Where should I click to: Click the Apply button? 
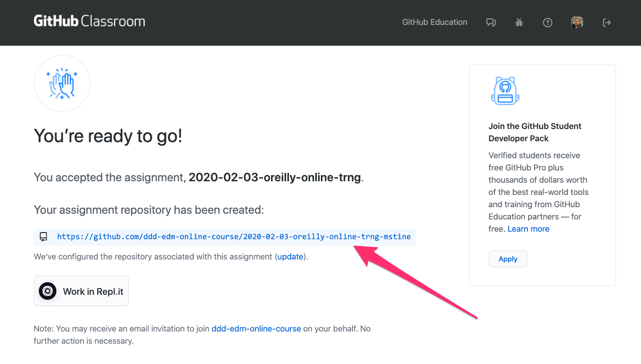(x=508, y=259)
